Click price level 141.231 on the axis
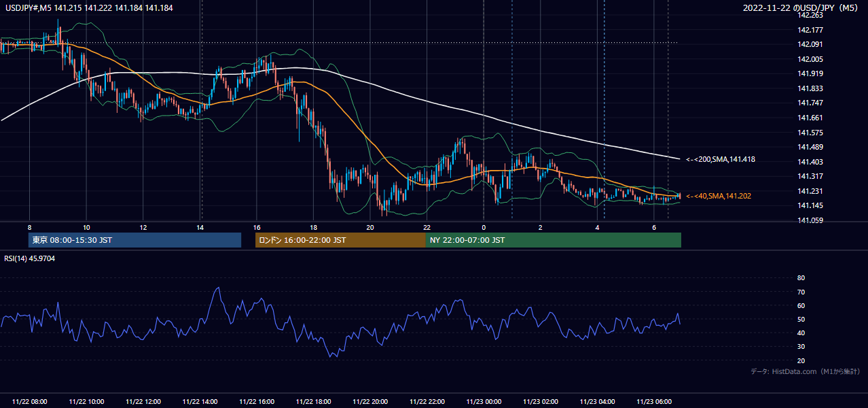Viewport: 868px width, 408px height. click(810, 191)
